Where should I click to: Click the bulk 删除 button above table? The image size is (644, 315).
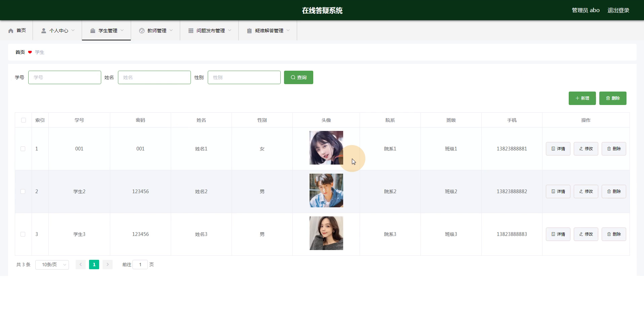point(613,98)
